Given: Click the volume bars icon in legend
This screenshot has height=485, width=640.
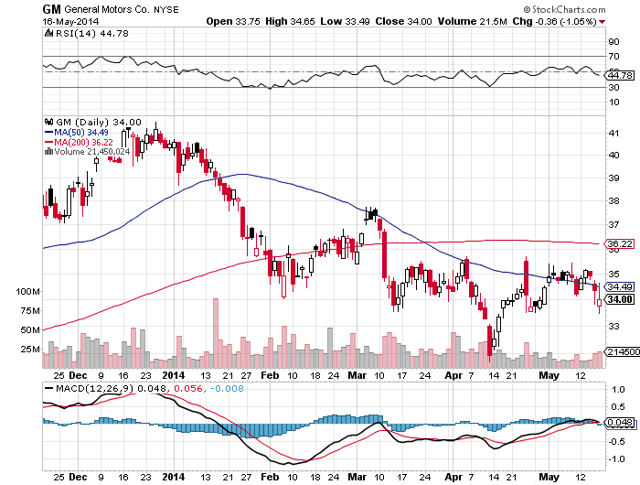Looking at the screenshot, I should 49,151.
